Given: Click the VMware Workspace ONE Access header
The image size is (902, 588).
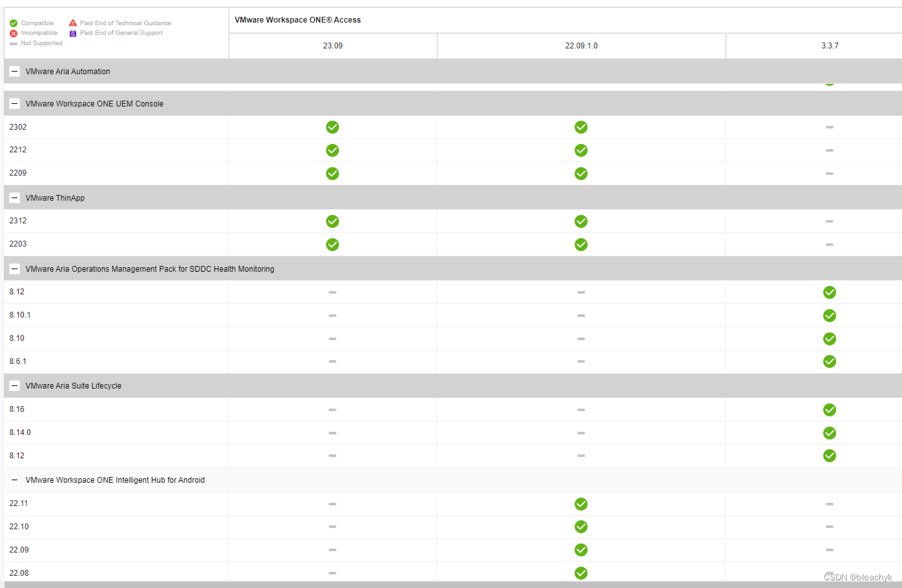Looking at the screenshot, I should tap(298, 19).
